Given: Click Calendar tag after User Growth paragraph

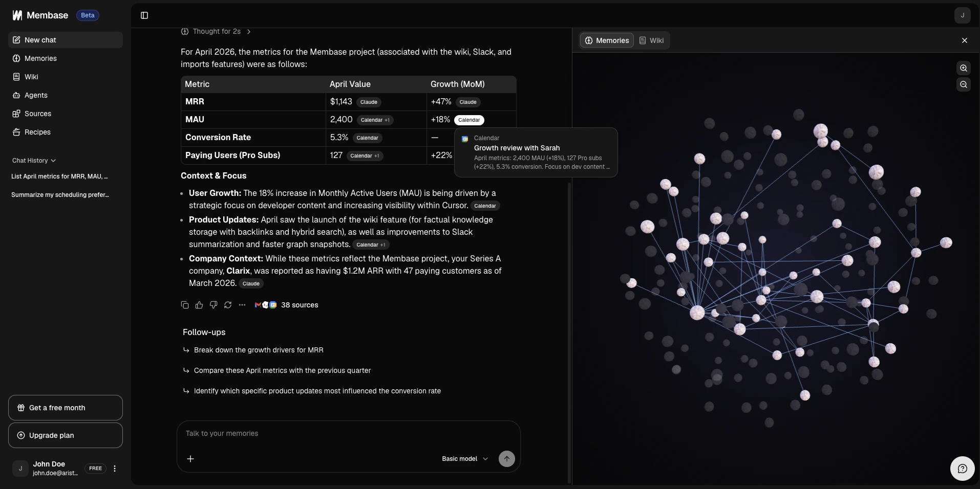Looking at the screenshot, I should coord(485,206).
